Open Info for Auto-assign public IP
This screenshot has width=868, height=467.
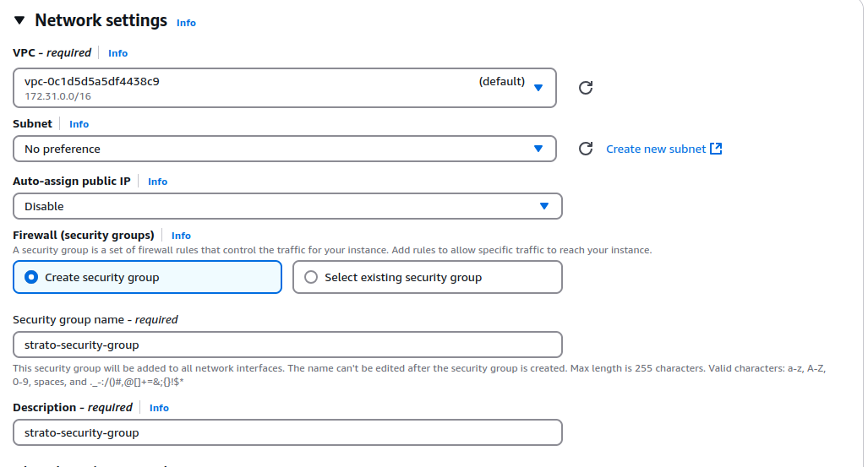coord(157,182)
